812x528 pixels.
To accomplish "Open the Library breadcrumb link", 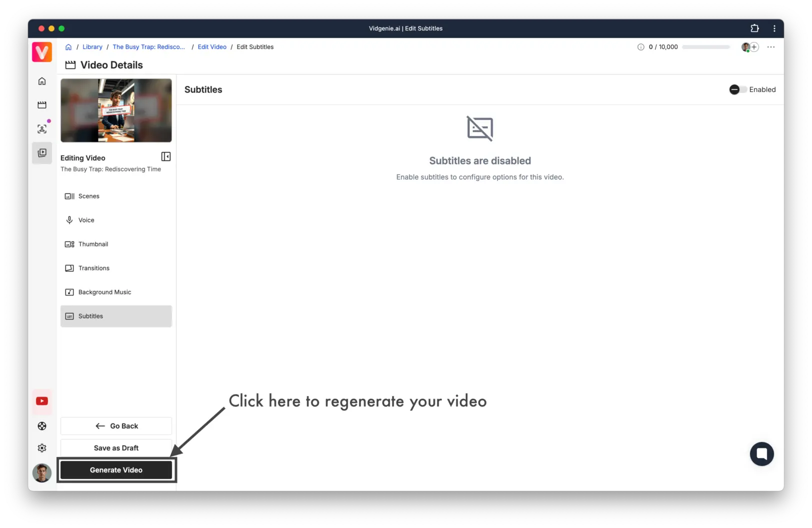I will point(92,47).
